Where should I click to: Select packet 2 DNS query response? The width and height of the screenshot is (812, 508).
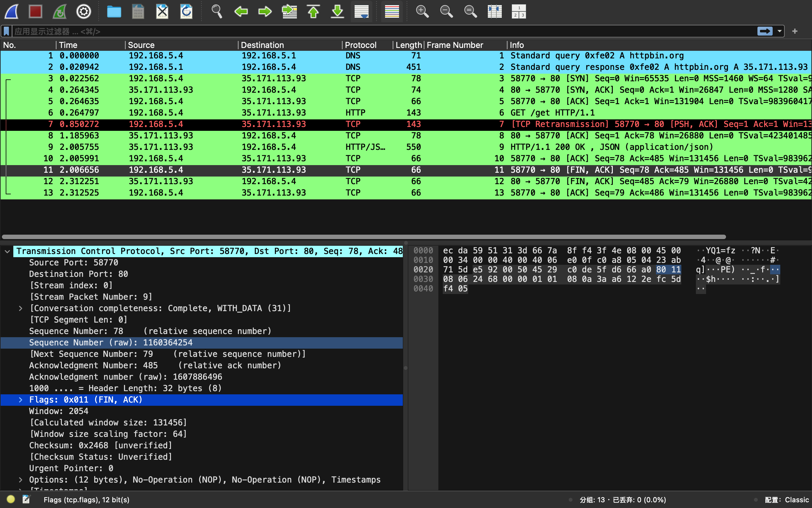click(x=406, y=67)
